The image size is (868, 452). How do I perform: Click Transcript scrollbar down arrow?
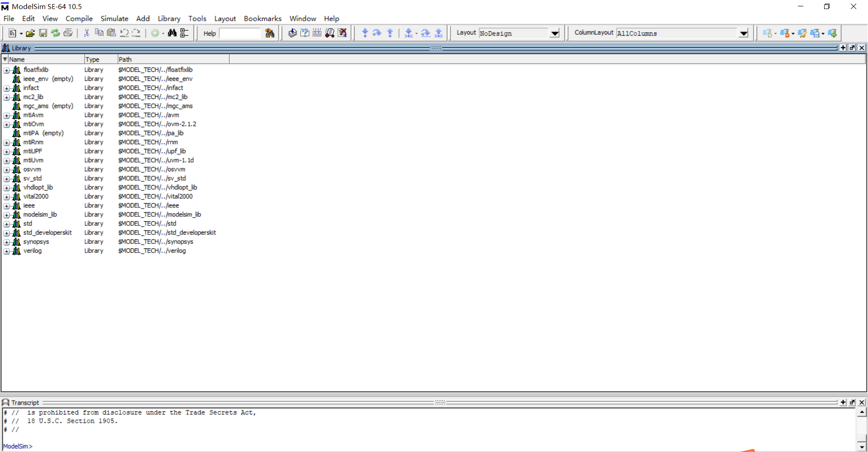click(x=862, y=447)
